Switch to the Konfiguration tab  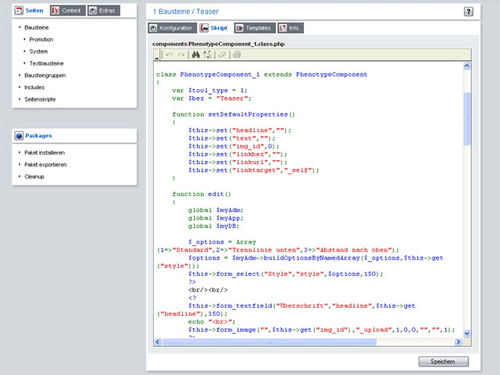[172, 28]
